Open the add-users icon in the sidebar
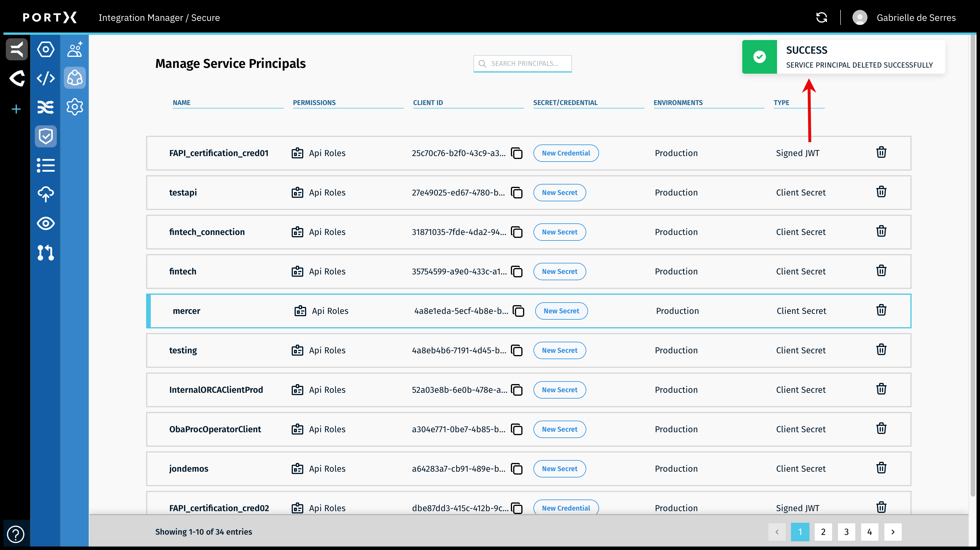 [x=75, y=49]
